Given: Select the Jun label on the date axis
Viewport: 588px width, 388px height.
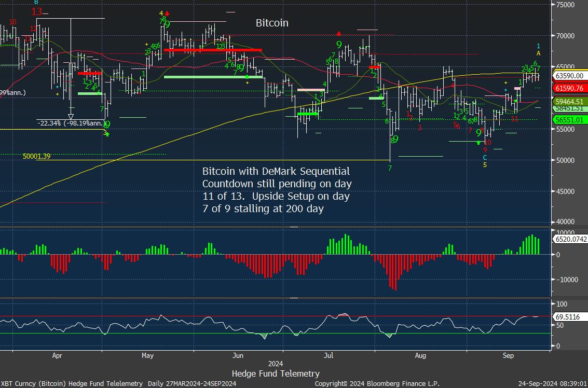Looking at the screenshot, I should point(238,355).
